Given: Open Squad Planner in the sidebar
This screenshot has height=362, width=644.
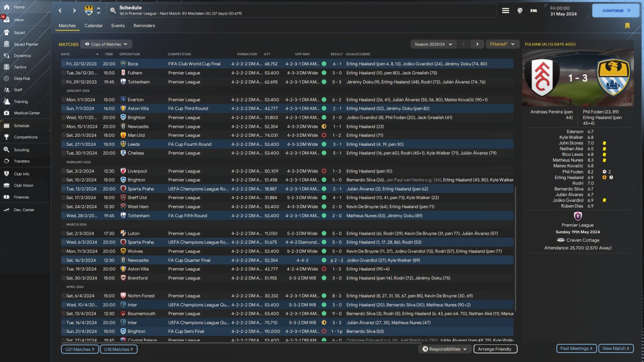Looking at the screenshot, I should coord(25,44).
